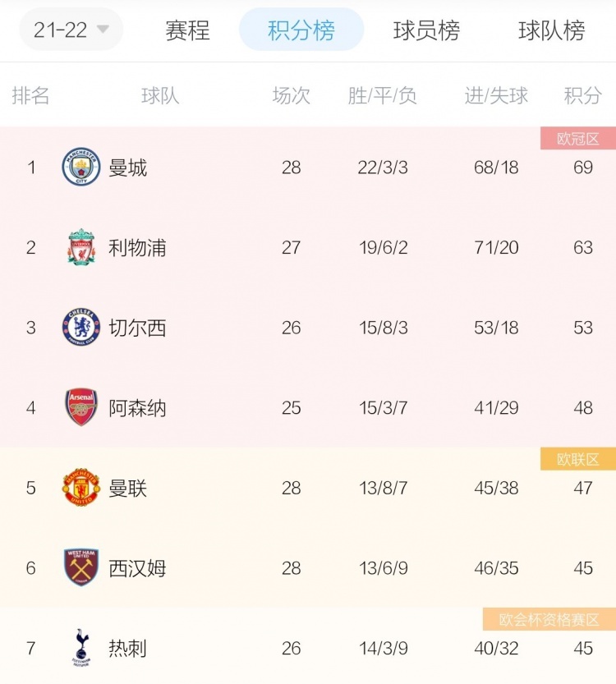Viewport: 616px width, 684px height.
Task: Click the 欧联区 zone label
Action: click(578, 459)
